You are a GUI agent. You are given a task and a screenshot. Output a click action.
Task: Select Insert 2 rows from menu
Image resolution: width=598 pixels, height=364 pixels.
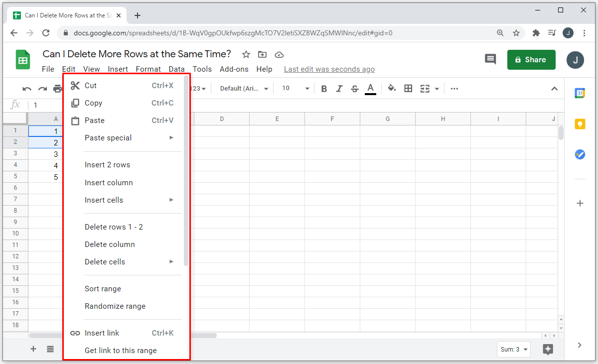(x=107, y=165)
